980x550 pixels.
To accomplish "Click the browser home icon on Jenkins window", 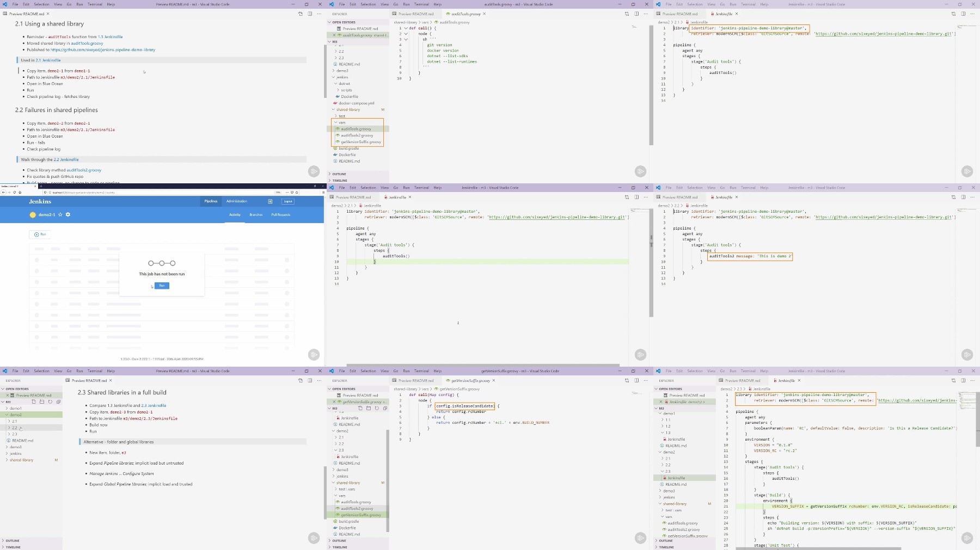I will click(x=20, y=192).
